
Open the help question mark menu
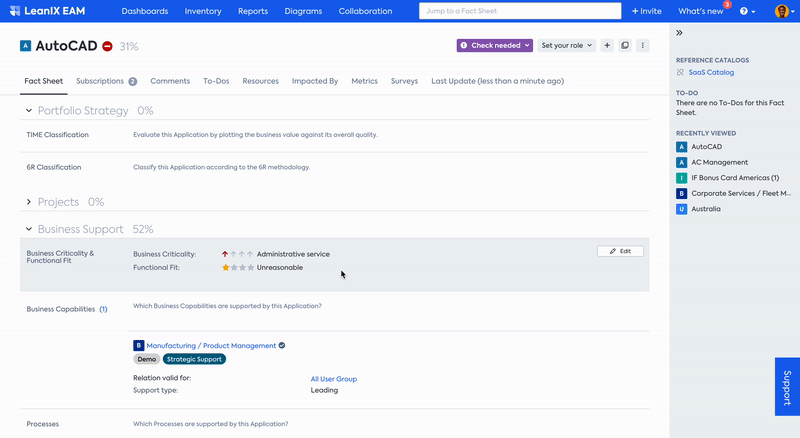tap(747, 11)
